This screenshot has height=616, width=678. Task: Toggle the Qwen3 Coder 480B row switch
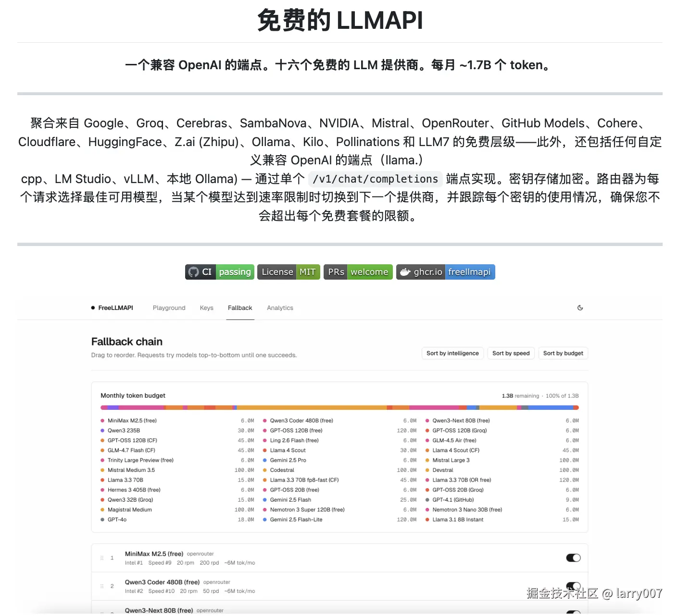click(x=573, y=586)
